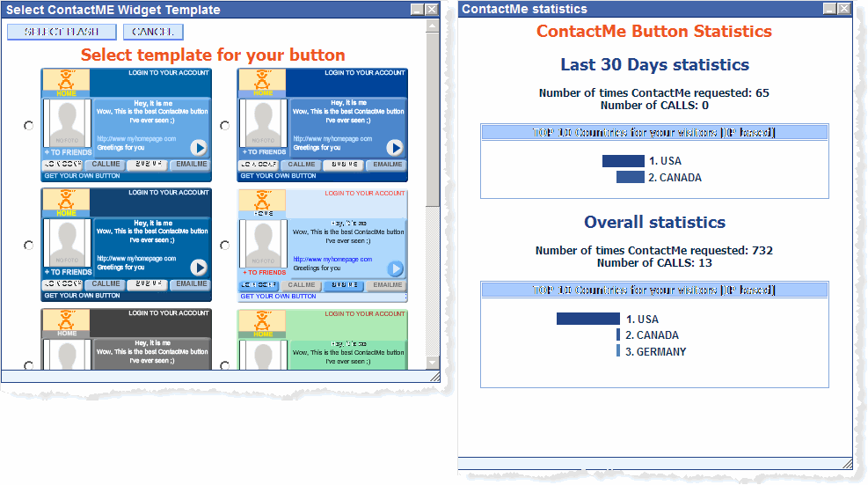Click the play arrow in the middle-left navy template
The height and width of the screenshot is (485, 868).
[x=199, y=268]
